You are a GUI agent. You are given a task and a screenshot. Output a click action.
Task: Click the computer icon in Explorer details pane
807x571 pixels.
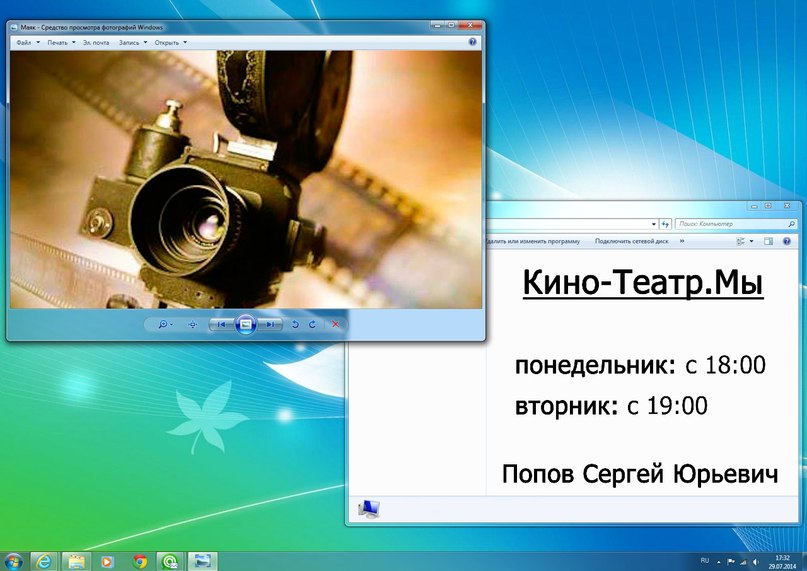pos(369,509)
